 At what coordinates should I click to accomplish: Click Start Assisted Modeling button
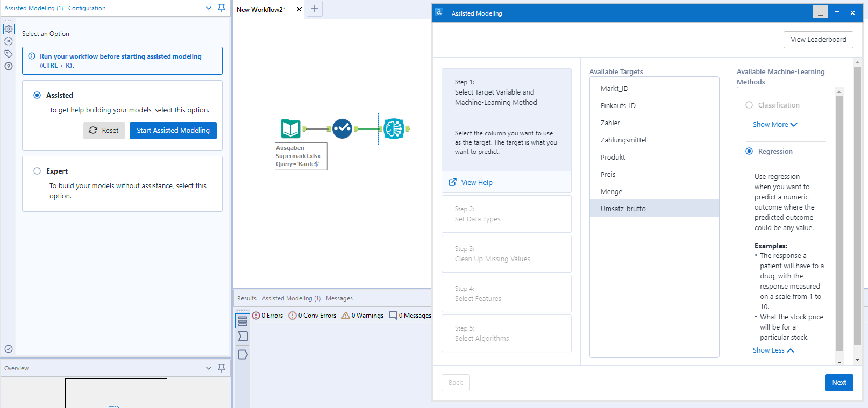pyautogui.click(x=173, y=131)
